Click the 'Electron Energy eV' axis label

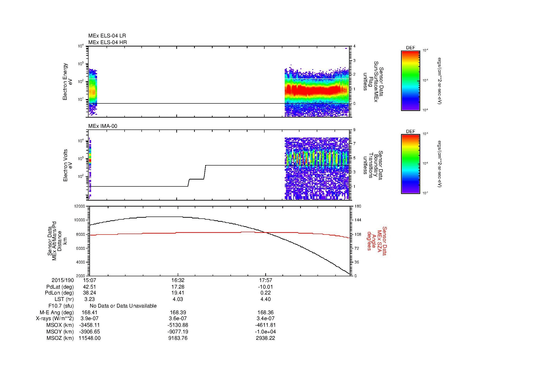pos(68,82)
